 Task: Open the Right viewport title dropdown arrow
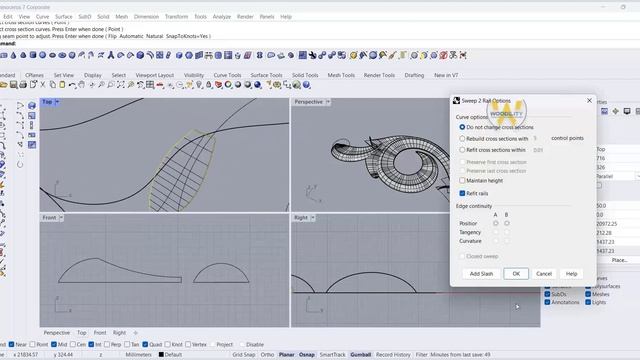[x=313, y=218]
